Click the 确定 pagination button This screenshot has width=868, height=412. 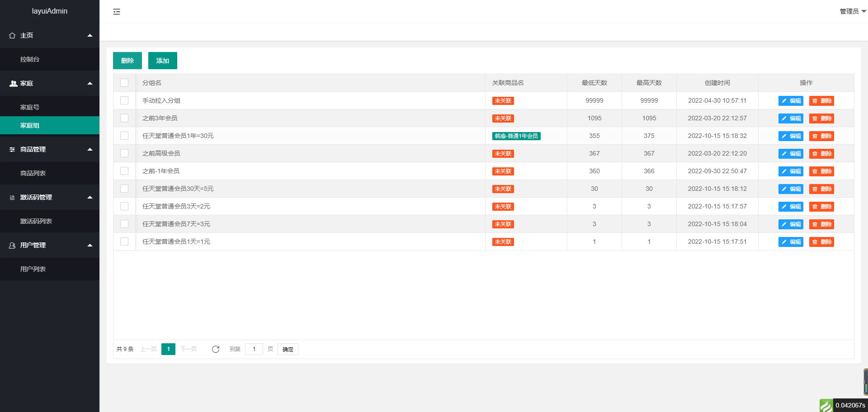pyautogui.click(x=288, y=349)
